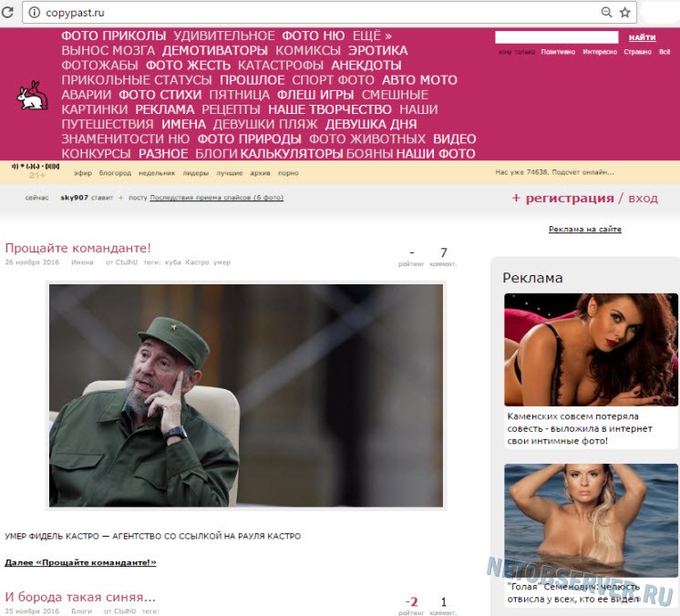Viewport: 680px width, 616px height.
Task: Click the НАЙТИ search button
Action: click(x=643, y=37)
